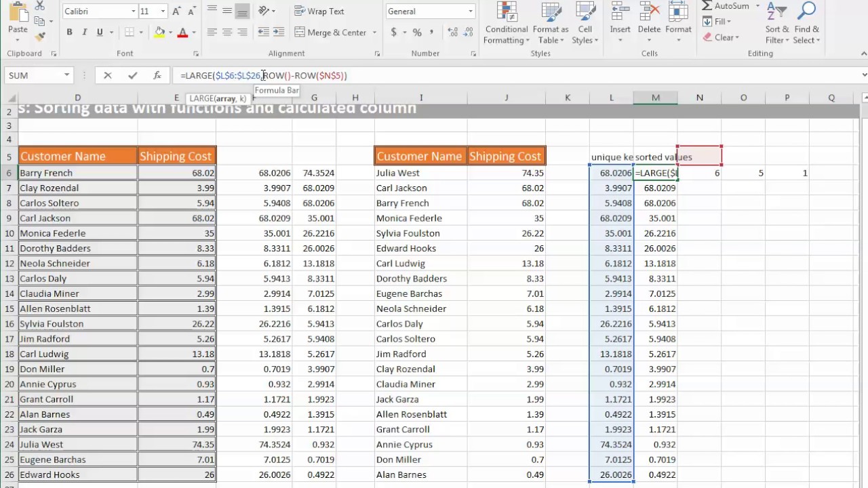This screenshot has height=488, width=868.
Task: Open the Calibri font name dropdown
Action: 133,12
